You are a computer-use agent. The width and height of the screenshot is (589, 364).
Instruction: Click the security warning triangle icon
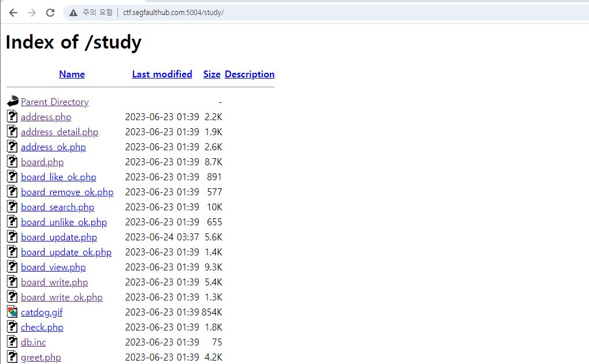click(x=73, y=13)
